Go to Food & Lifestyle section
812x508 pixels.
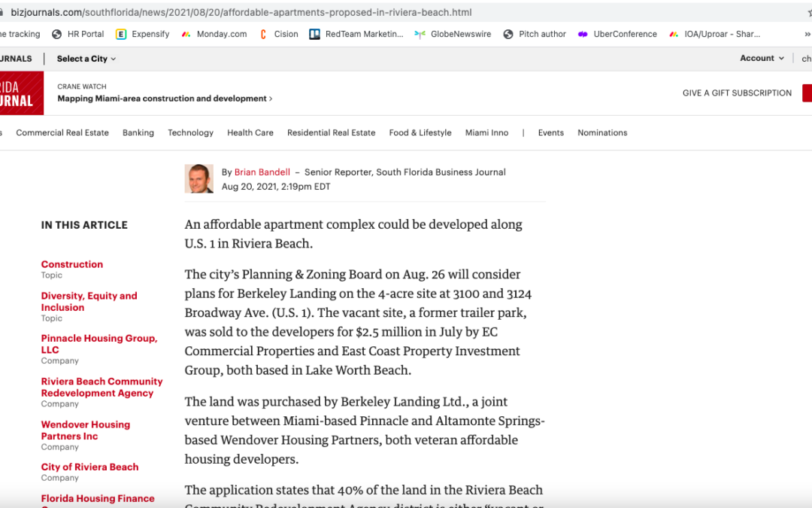[x=420, y=132]
